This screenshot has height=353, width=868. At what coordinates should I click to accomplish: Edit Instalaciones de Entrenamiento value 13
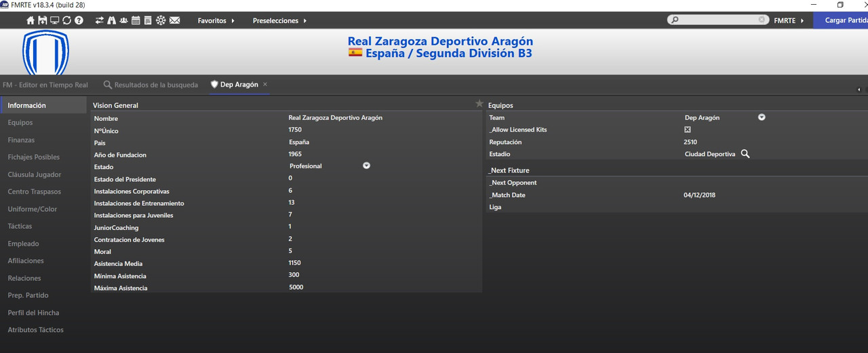coord(292,203)
